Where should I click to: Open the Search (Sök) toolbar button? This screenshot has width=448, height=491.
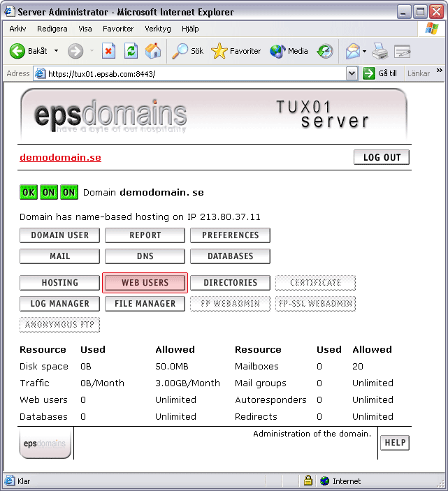coord(188,51)
